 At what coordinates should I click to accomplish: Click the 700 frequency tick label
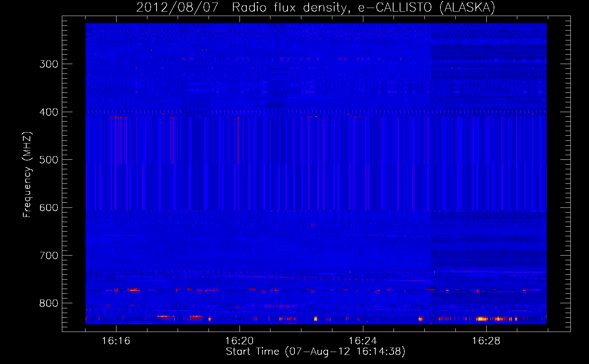pyautogui.click(x=49, y=256)
